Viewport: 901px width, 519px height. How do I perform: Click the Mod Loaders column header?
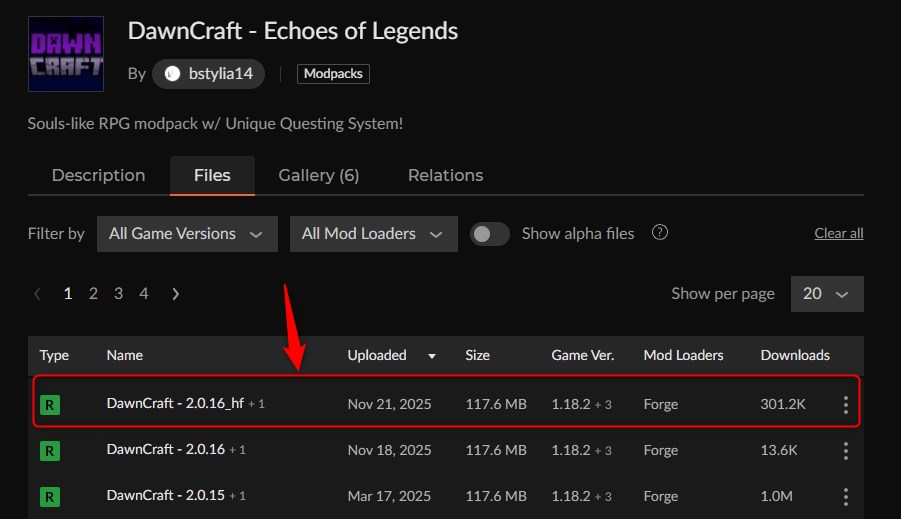point(683,355)
